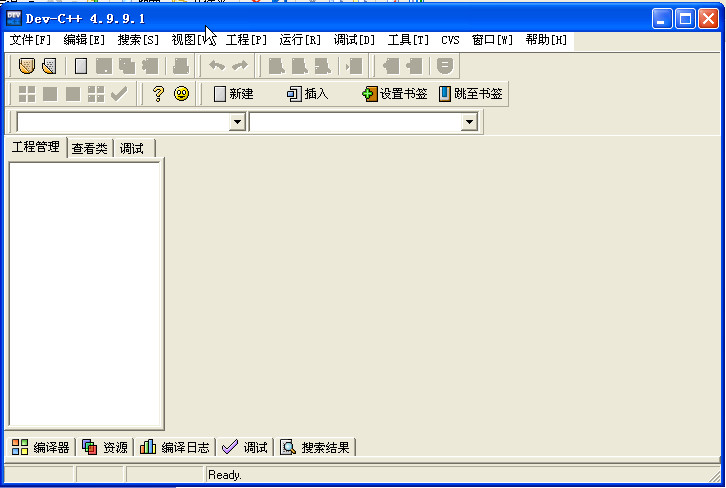726x488 pixels.
Task: Click the greyed-out Add to Project icon
Action: click(x=391, y=66)
